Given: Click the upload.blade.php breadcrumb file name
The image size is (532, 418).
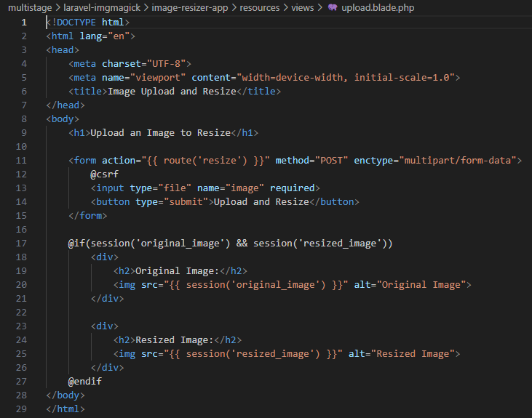Looking at the screenshot, I should (383, 7).
